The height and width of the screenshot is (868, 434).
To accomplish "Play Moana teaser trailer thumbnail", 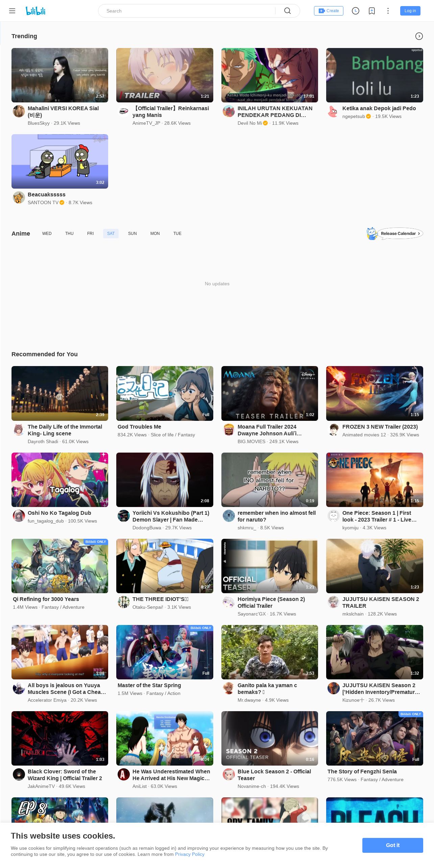I will click(270, 393).
